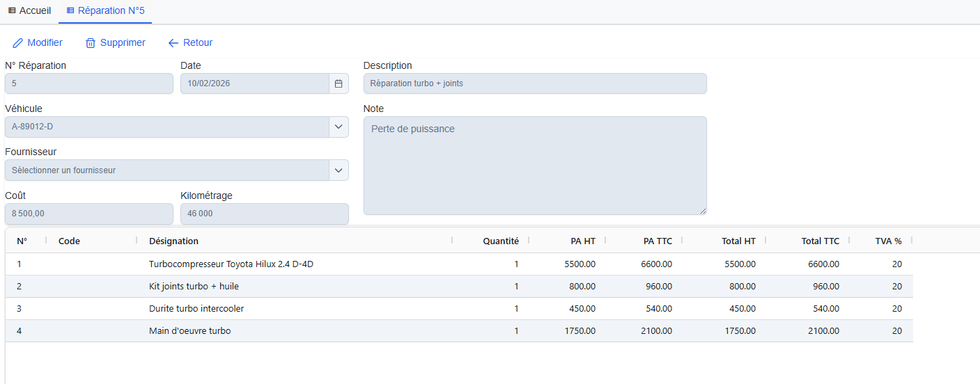Select the Réparation N°5 tab
The image size is (980, 384).
click(x=111, y=11)
